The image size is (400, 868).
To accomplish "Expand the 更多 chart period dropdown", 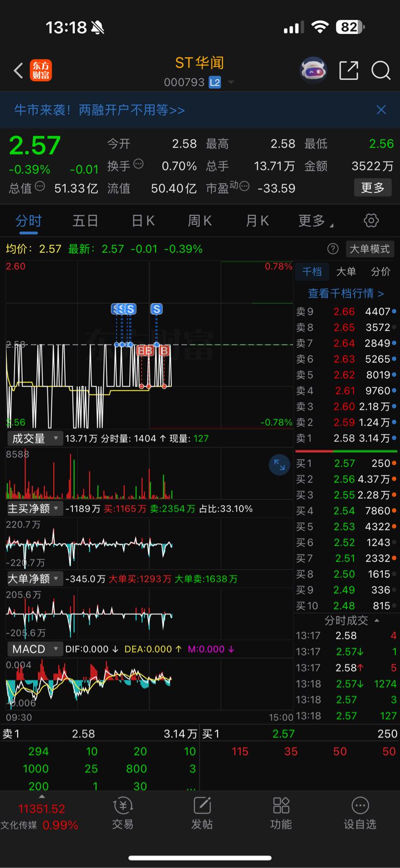I will (316, 221).
